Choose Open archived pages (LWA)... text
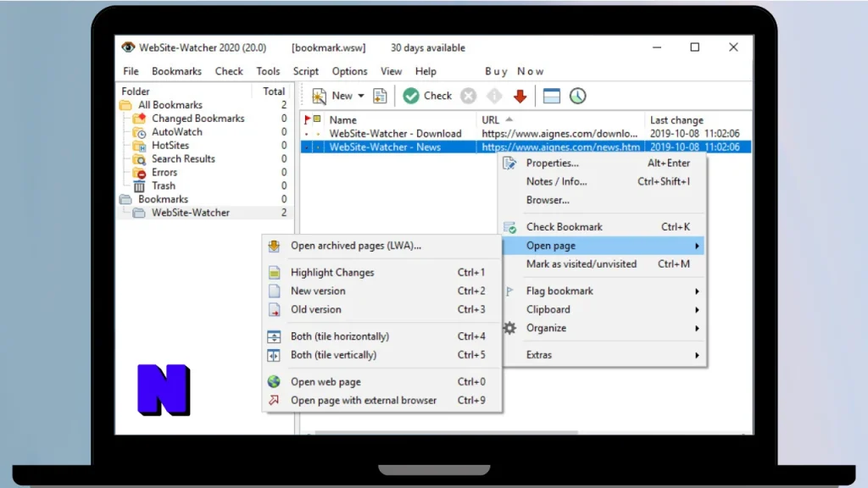868x488 pixels. coord(355,246)
